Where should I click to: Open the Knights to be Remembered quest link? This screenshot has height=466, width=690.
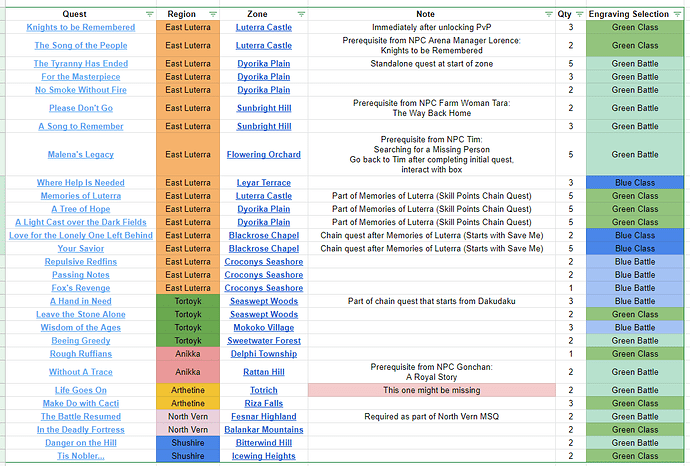click(81, 27)
